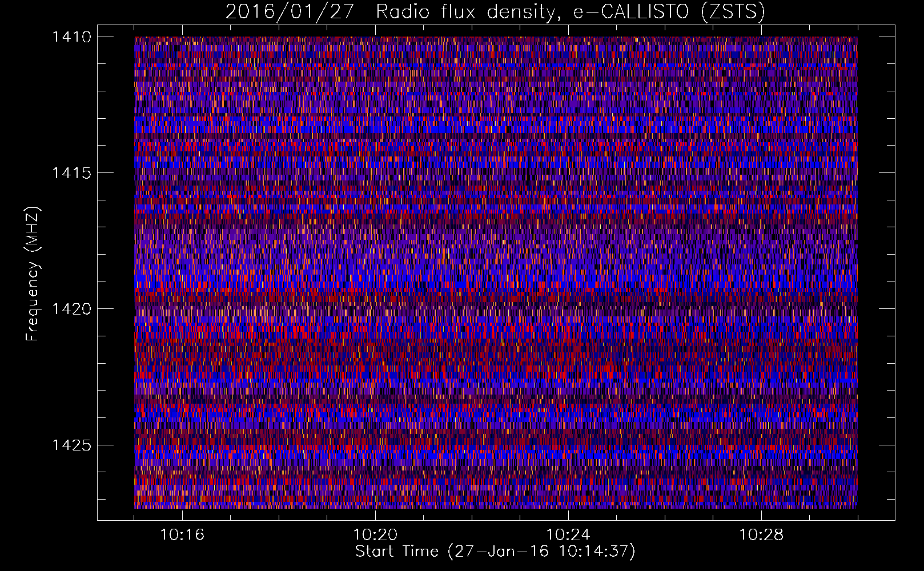Click the 10:16 time tick label
924x571 pixels.
tap(182, 535)
